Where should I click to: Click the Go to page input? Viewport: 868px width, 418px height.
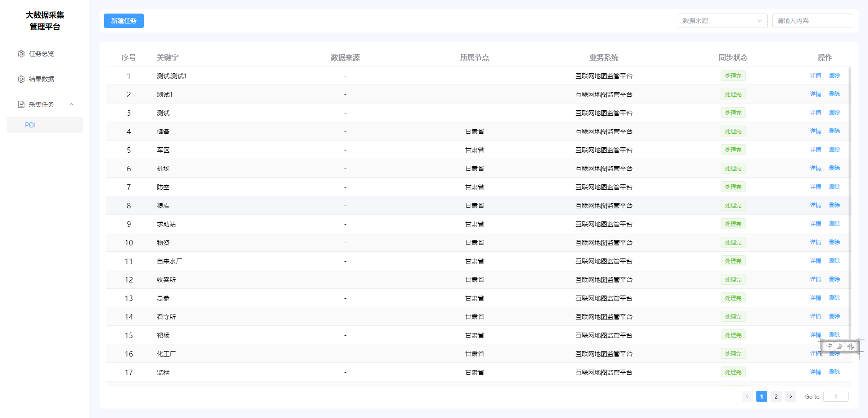[836, 396]
